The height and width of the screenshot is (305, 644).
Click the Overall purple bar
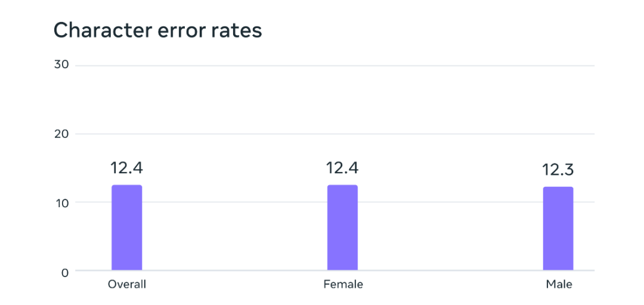pos(126,227)
